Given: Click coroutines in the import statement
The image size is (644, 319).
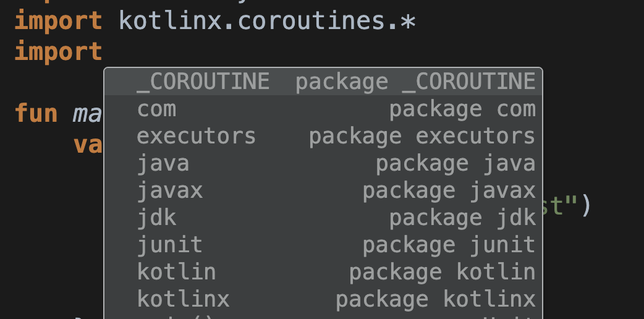Looking at the screenshot, I should point(311,20).
